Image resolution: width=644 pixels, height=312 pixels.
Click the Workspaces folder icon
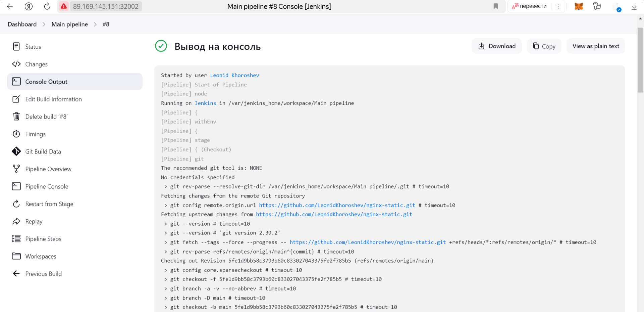pyautogui.click(x=16, y=256)
